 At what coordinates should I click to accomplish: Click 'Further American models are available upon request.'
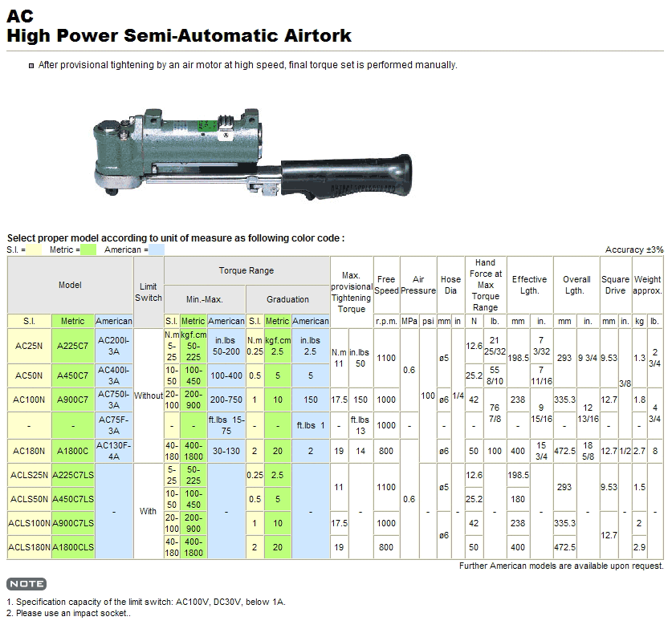(x=561, y=566)
